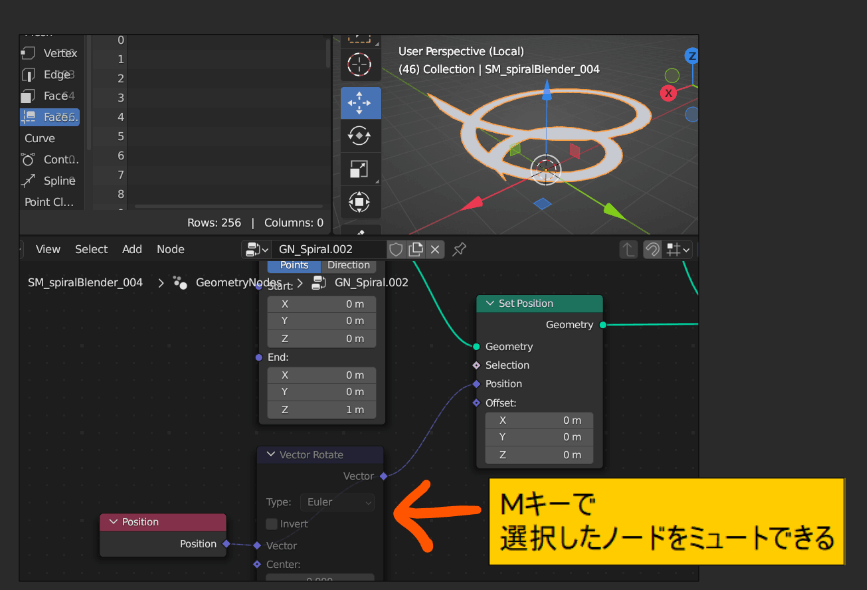Open the Add menu in node editor
Screen dimensions: 867x590
pyautogui.click(x=132, y=249)
